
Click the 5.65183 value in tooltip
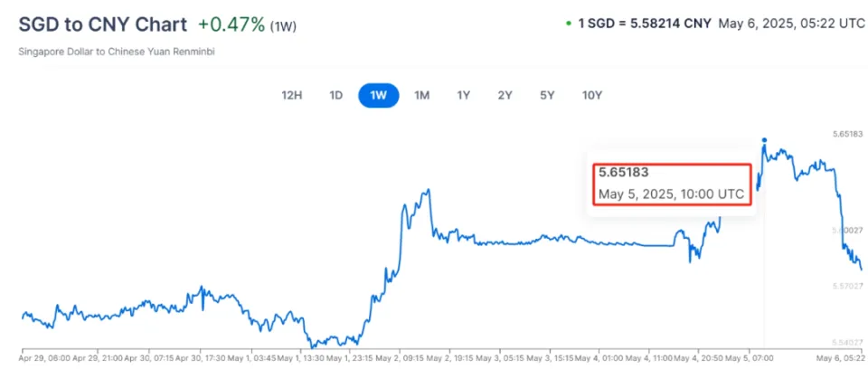click(623, 173)
